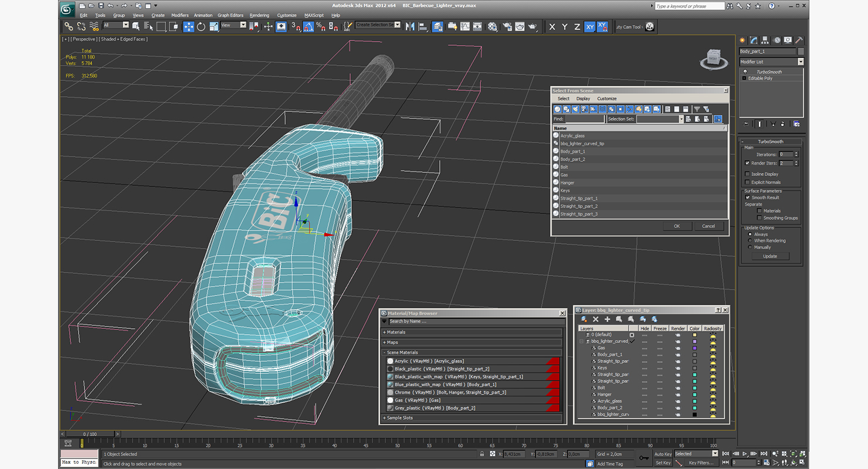Toggle Display Lights filter in Select From Scene
This screenshot has width=868, height=469.
coord(575,109)
